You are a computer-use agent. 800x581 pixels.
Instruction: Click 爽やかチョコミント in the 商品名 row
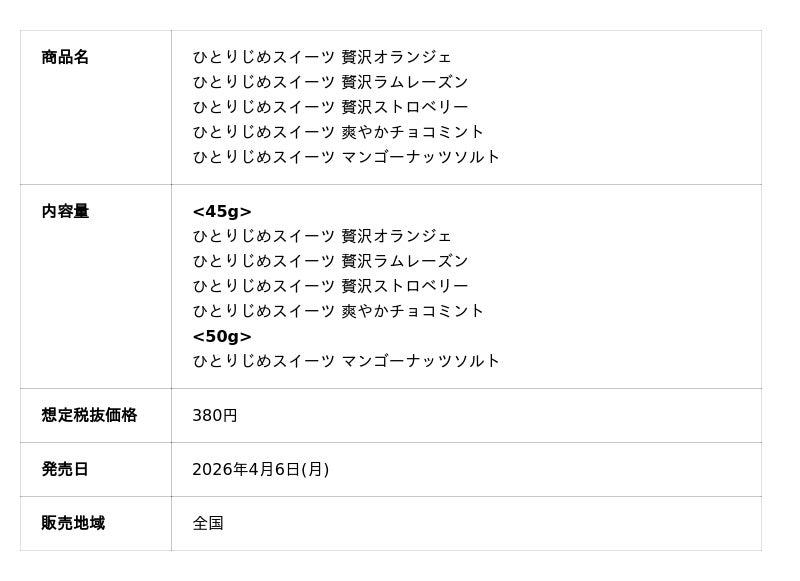[412, 132]
